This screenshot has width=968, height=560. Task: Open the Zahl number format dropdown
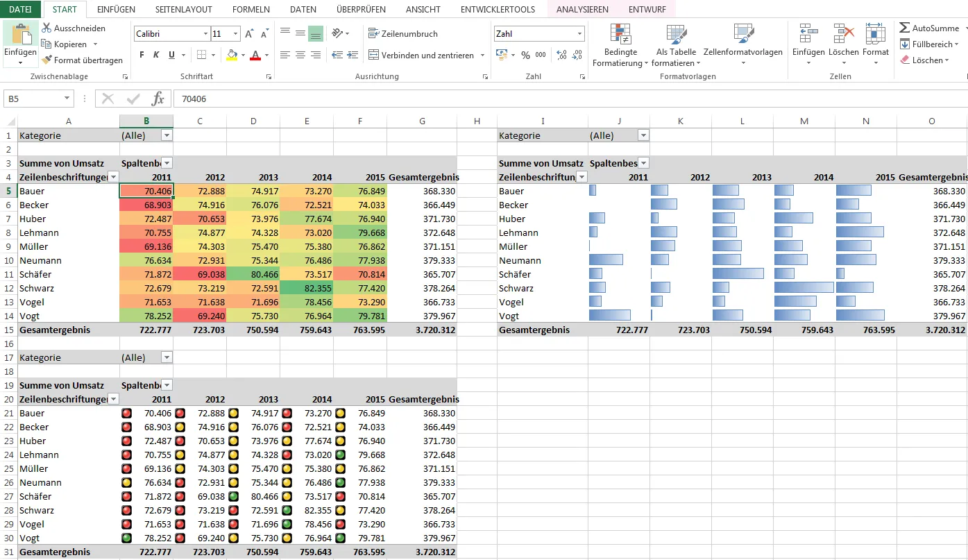pos(580,33)
